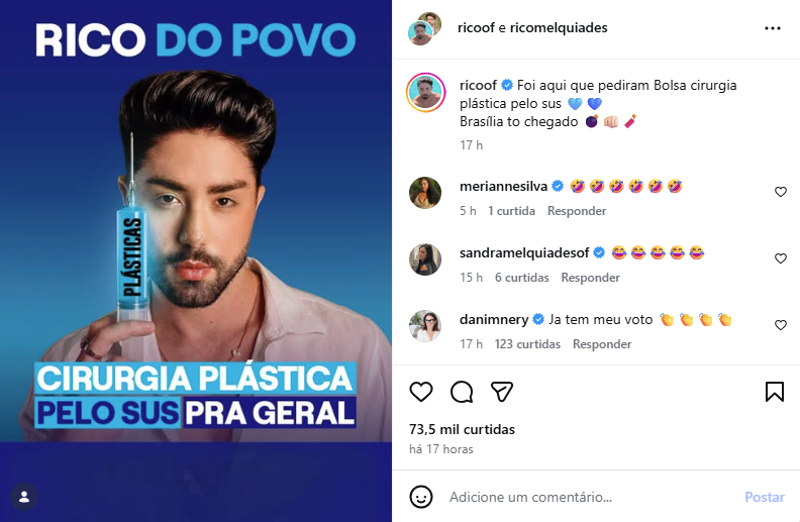Open the three-dot more options menu
Viewport: 800px width, 522px height.
(772, 28)
